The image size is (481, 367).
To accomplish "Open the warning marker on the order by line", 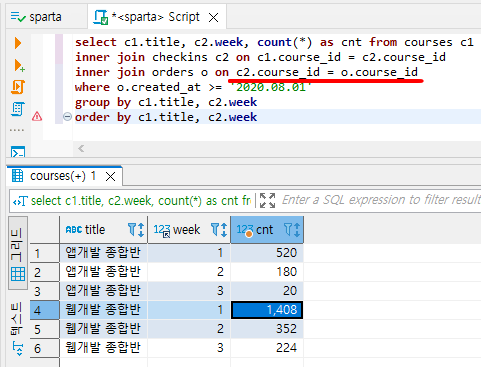I will point(37,117).
